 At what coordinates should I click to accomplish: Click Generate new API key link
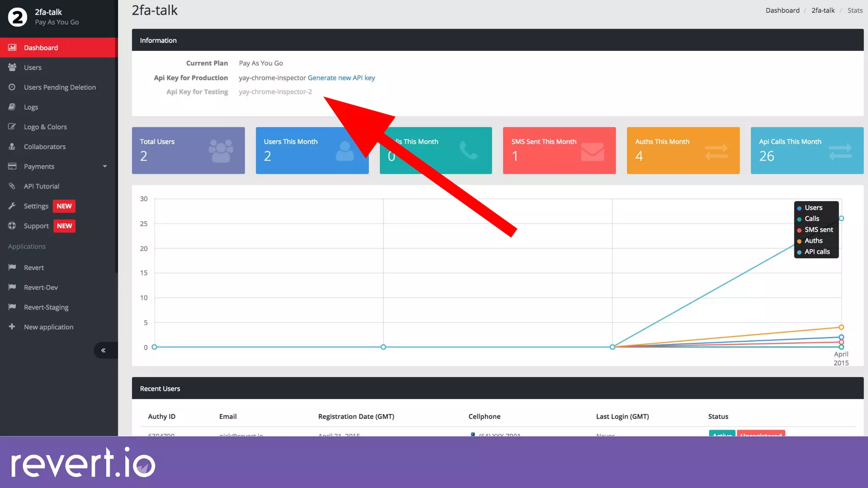(x=341, y=78)
